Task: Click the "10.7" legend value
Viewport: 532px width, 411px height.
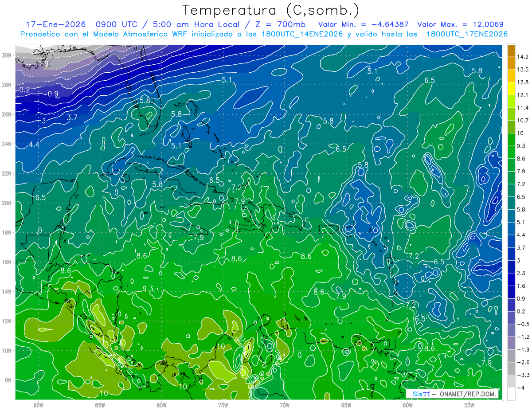Action: pos(522,121)
